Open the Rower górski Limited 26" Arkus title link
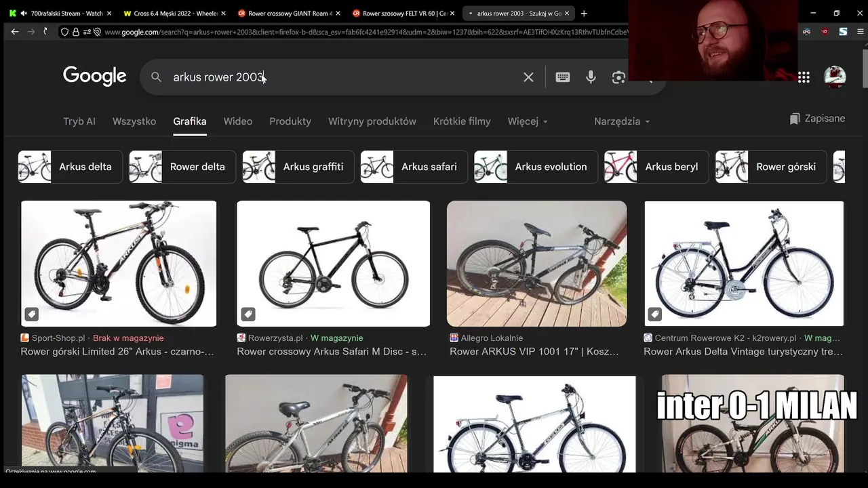Viewport: 868px width, 488px height. 117,352
